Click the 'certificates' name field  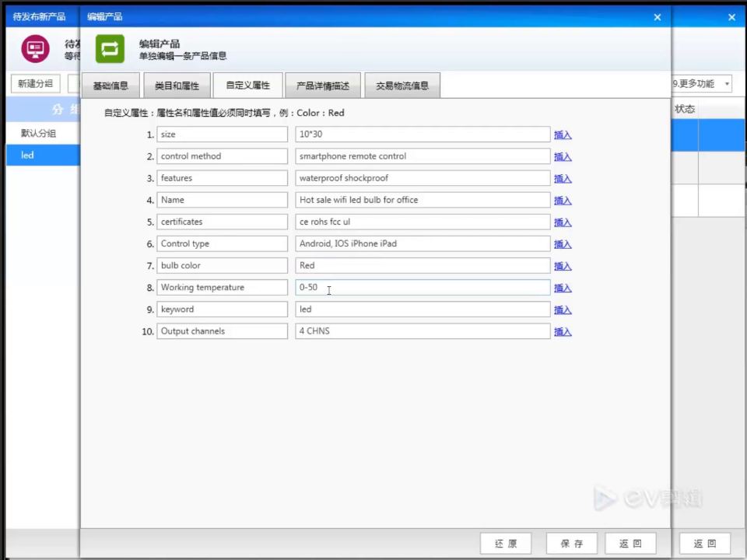click(222, 222)
